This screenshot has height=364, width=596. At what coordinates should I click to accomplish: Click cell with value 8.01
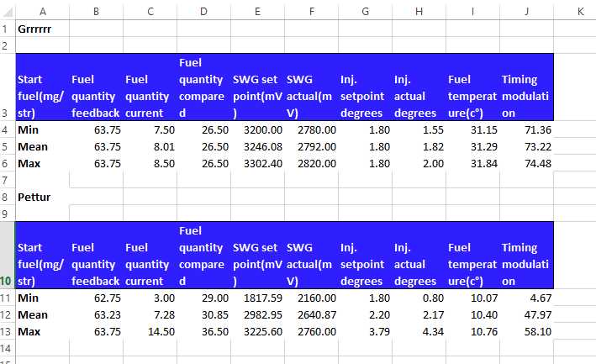(x=150, y=146)
